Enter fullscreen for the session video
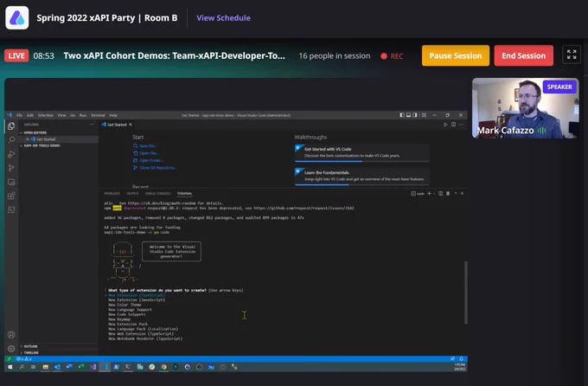Viewport: 588px width, 386px height. tap(572, 55)
